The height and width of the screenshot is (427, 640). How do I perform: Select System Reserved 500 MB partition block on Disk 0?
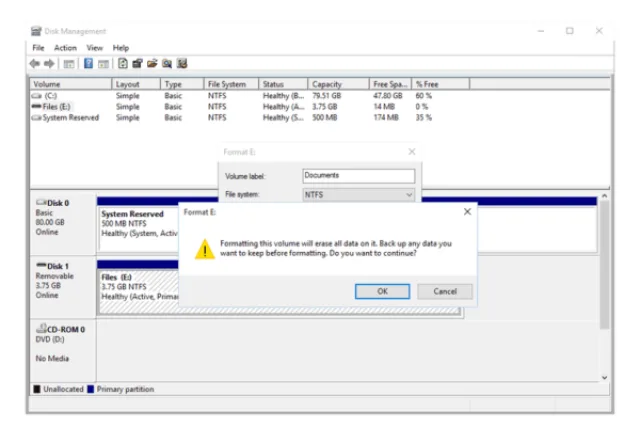click(x=139, y=229)
